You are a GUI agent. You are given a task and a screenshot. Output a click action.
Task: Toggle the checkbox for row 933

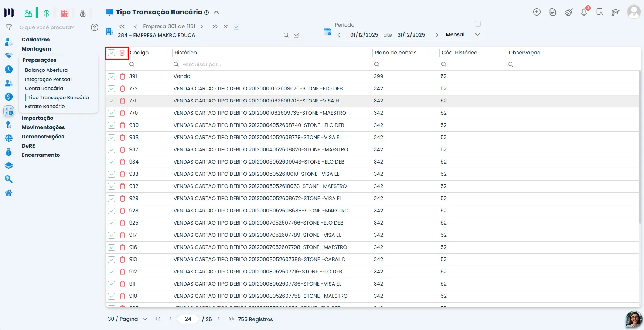[x=112, y=174]
